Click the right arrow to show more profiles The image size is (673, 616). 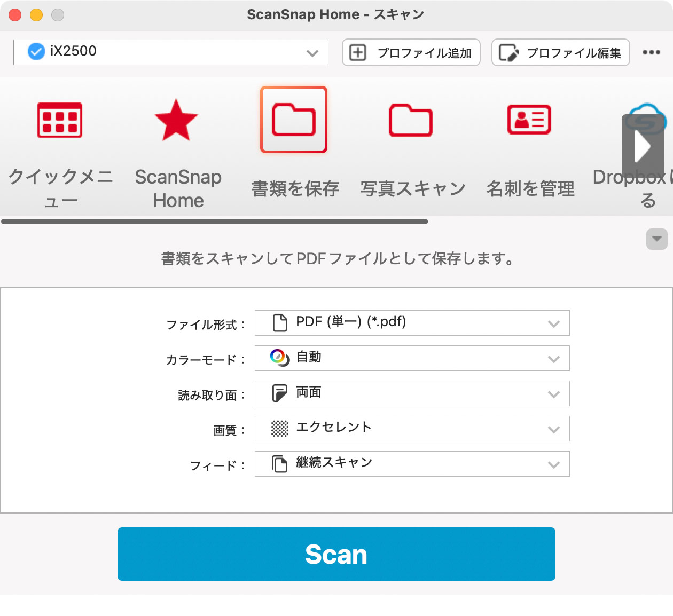[643, 146]
